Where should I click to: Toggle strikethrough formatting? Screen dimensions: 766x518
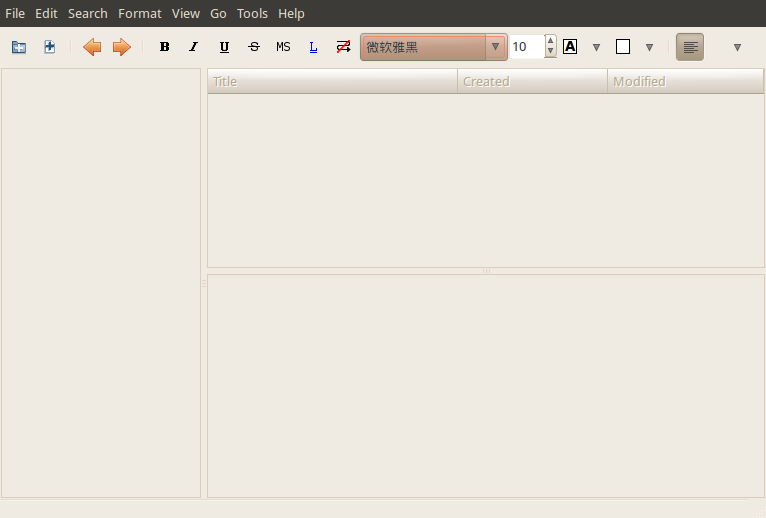[x=254, y=47]
